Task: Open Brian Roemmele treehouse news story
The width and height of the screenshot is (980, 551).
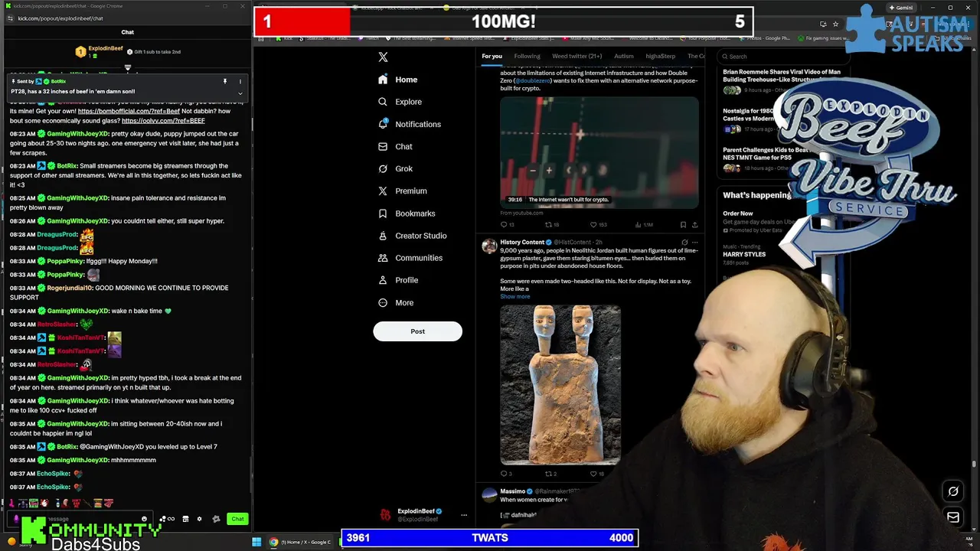Action: [781, 80]
